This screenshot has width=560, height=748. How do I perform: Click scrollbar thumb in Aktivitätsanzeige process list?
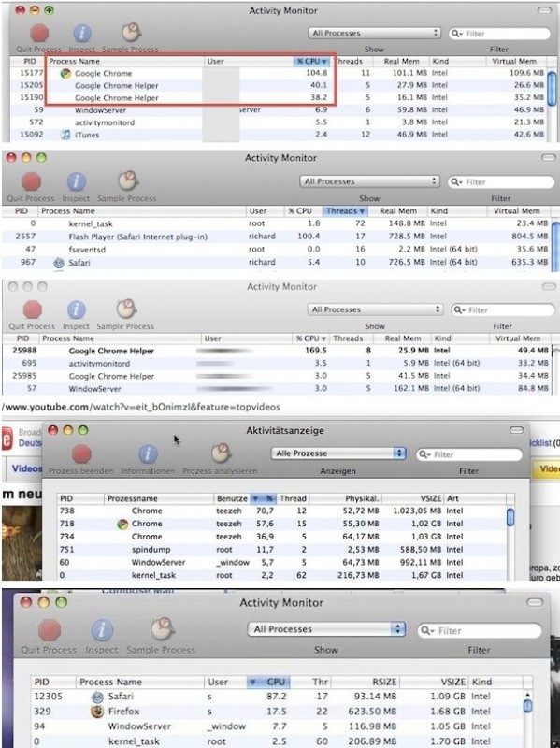(510, 517)
